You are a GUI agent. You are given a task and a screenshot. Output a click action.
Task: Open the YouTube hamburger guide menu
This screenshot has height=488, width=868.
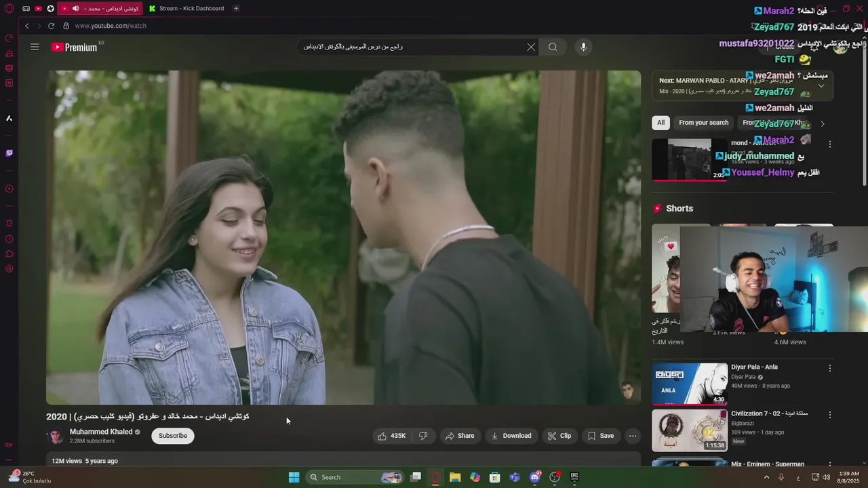[35, 47]
